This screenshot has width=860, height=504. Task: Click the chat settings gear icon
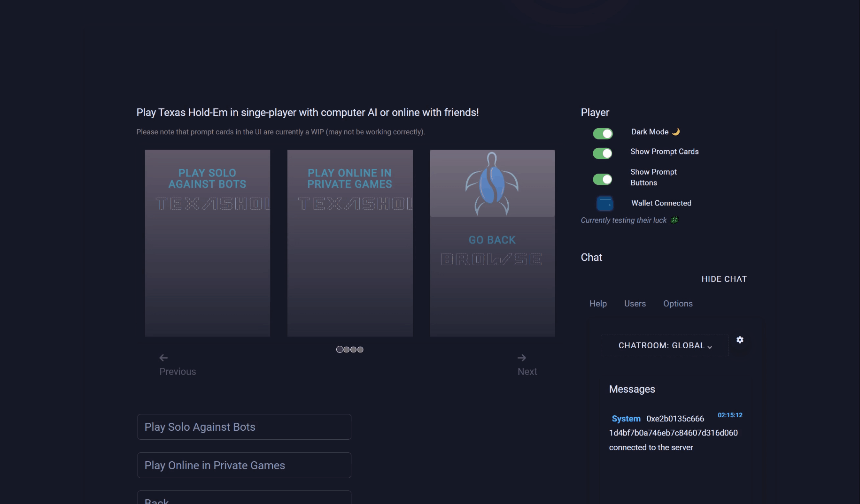point(740,340)
